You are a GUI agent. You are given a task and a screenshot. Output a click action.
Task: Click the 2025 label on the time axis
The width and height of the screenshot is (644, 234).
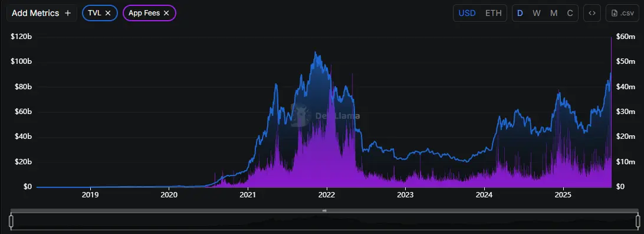pos(564,195)
